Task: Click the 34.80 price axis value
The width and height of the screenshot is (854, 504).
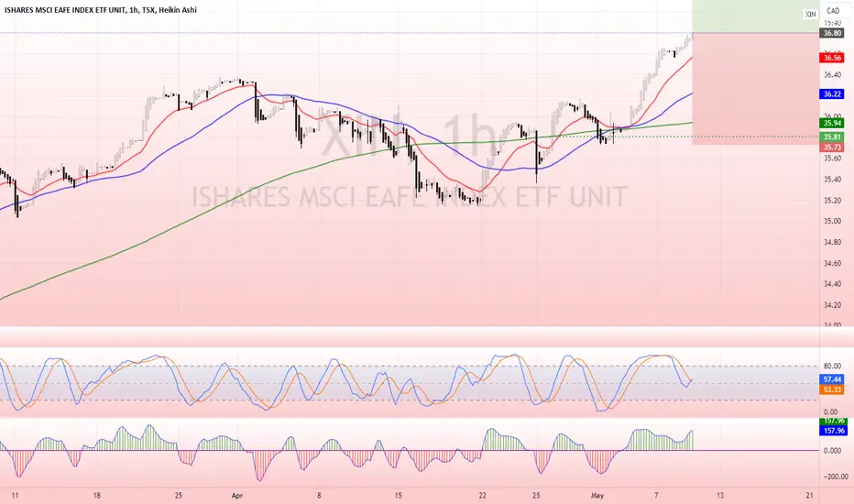Action: (832, 242)
